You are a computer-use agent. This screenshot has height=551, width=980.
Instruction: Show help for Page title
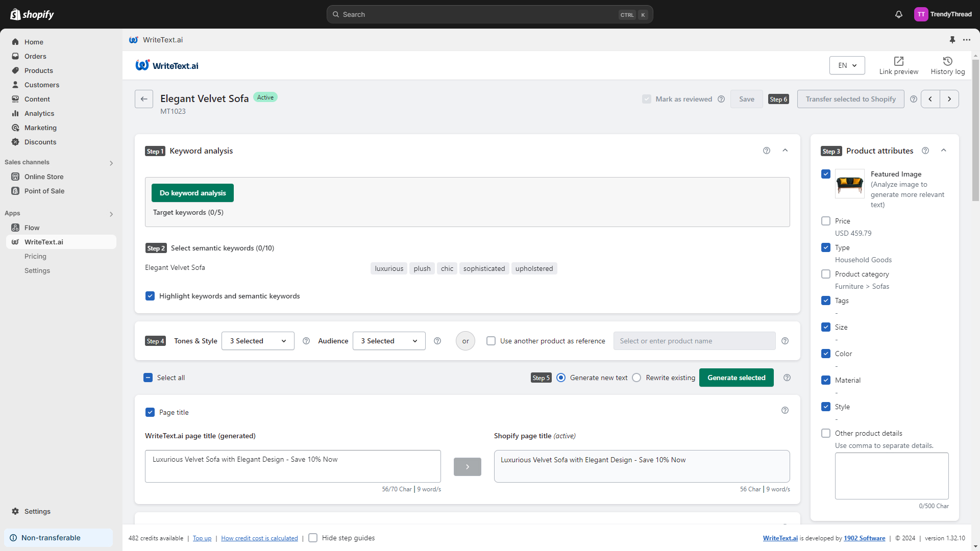[x=785, y=410]
